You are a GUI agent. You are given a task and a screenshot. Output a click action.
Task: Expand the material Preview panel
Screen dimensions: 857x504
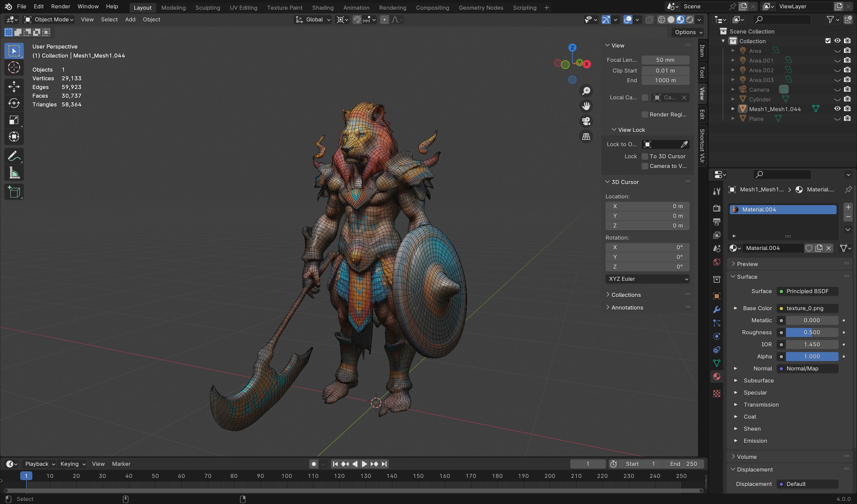(747, 264)
